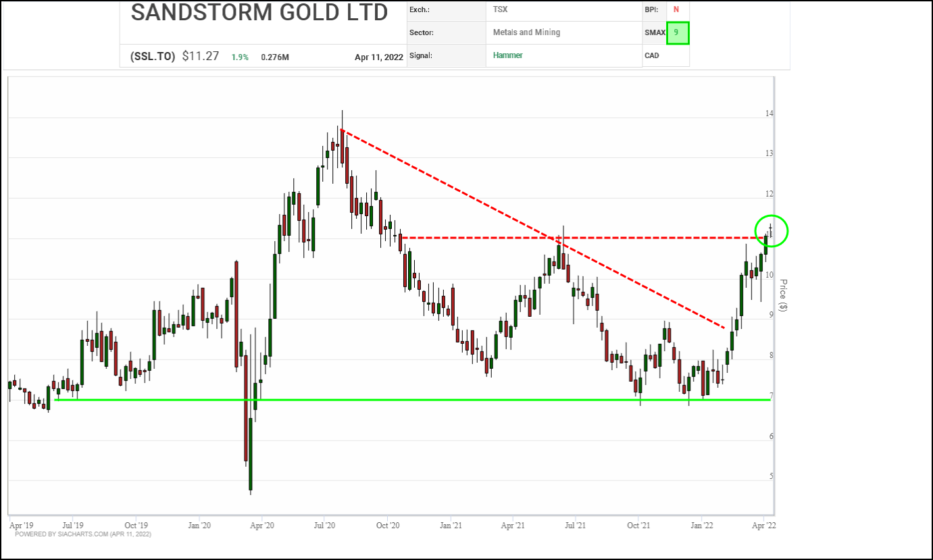Screen dimensions: 933x560
Task: Click the red dashed descending trendline
Action: pyautogui.click(x=534, y=229)
